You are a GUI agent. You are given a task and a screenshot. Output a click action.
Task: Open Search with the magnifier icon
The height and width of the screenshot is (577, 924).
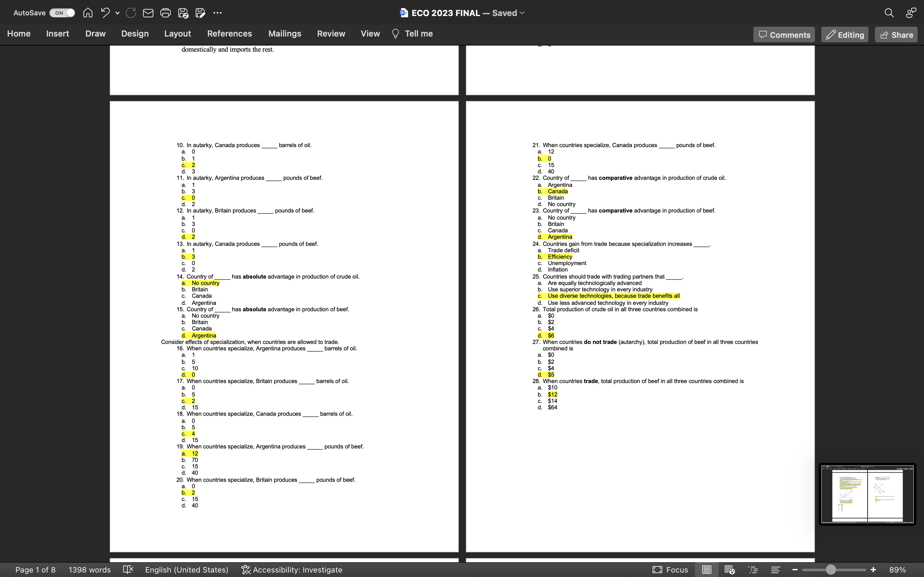point(889,13)
